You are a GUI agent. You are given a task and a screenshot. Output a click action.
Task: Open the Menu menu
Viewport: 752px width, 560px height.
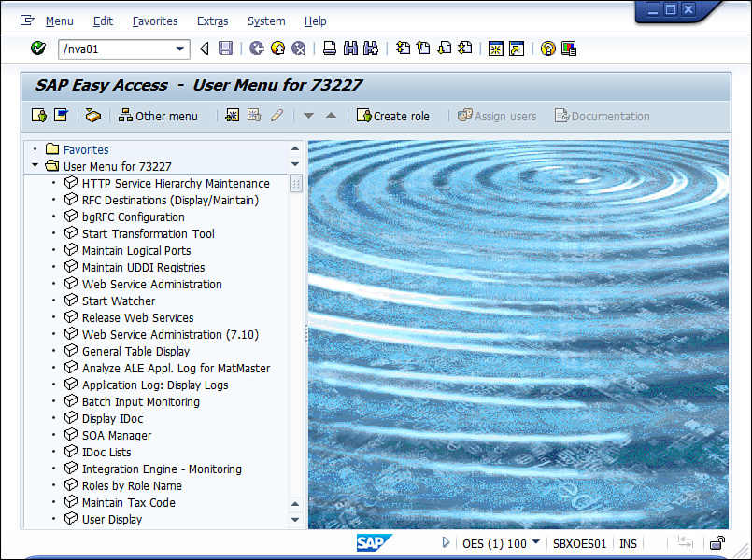click(x=60, y=21)
